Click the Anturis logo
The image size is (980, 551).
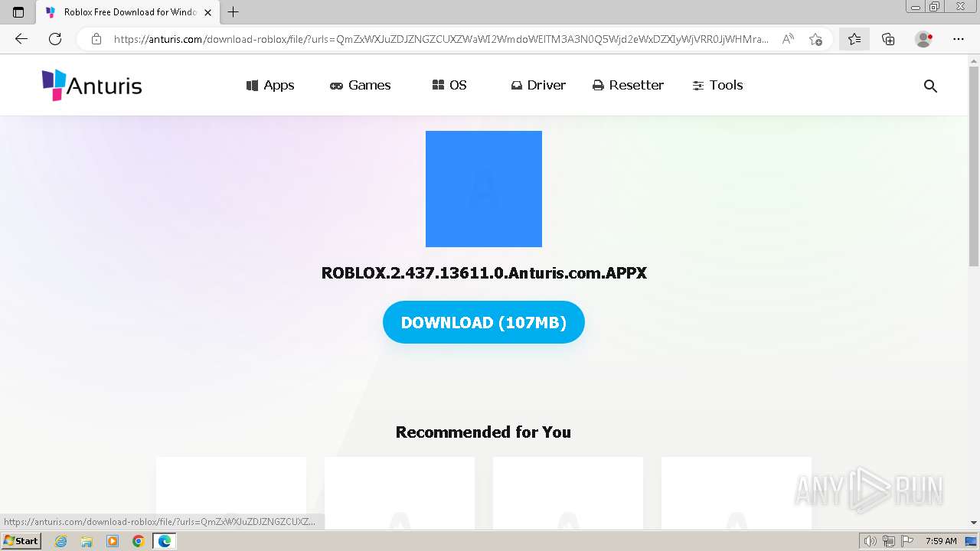pyautogui.click(x=92, y=85)
